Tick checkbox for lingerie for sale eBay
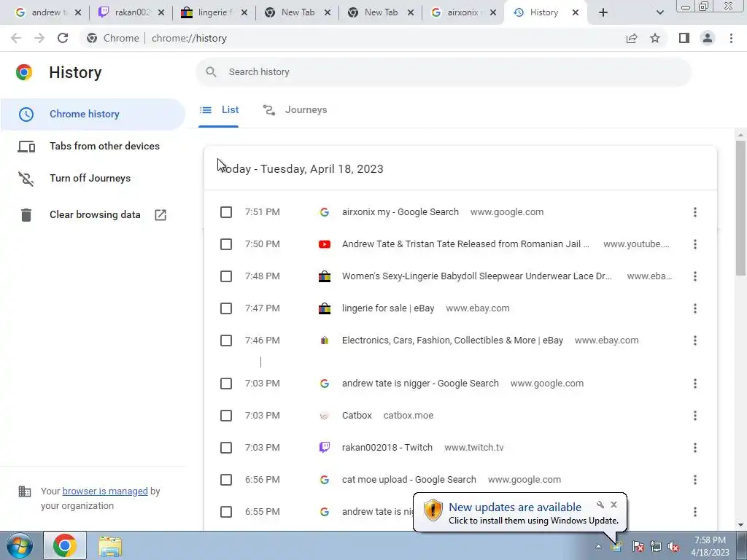Viewport: 747px width, 560px height. [226, 308]
